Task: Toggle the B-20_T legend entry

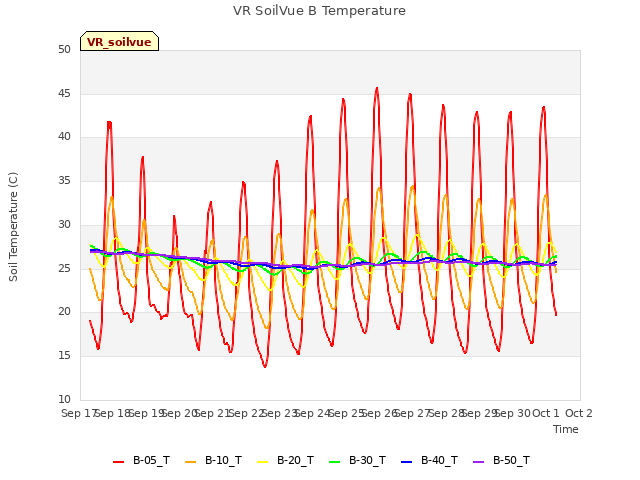Action: point(285,460)
